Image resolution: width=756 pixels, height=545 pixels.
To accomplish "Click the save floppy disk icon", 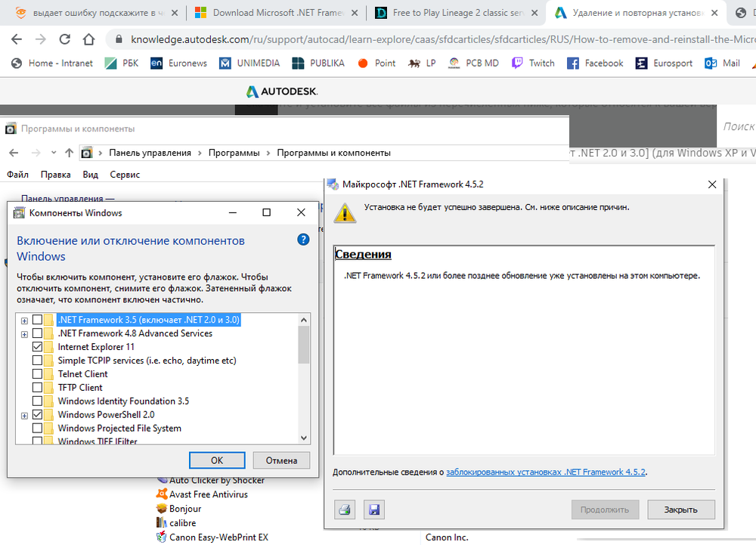I will pos(373,509).
